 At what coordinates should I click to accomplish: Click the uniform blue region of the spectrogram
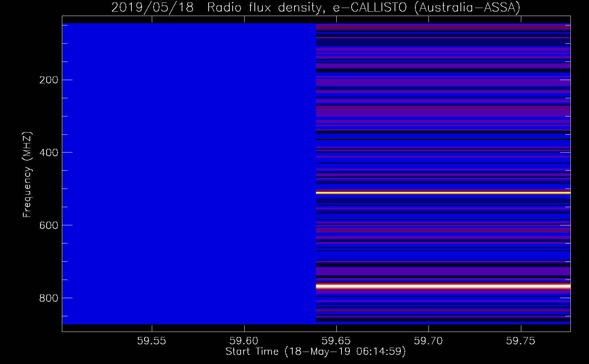pos(189,174)
